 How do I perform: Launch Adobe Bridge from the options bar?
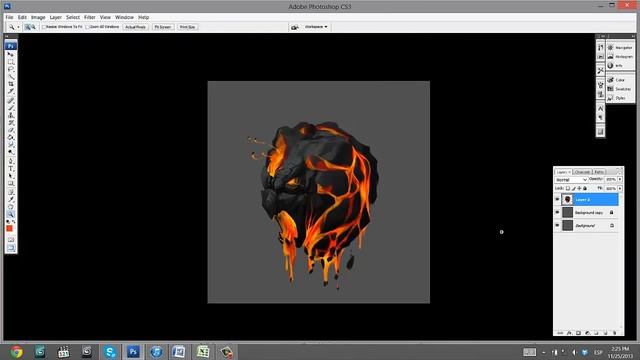pyautogui.click(x=294, y=27)
